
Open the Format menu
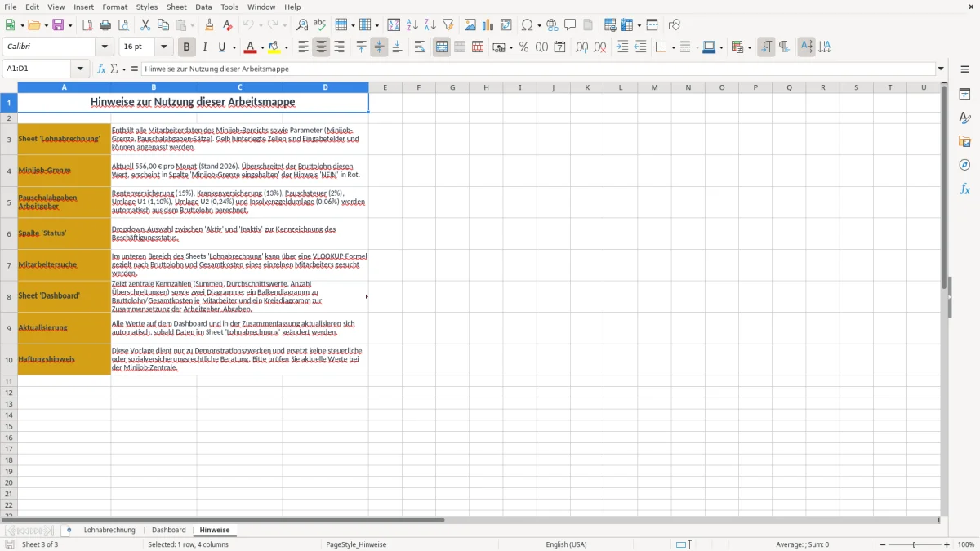114,7
